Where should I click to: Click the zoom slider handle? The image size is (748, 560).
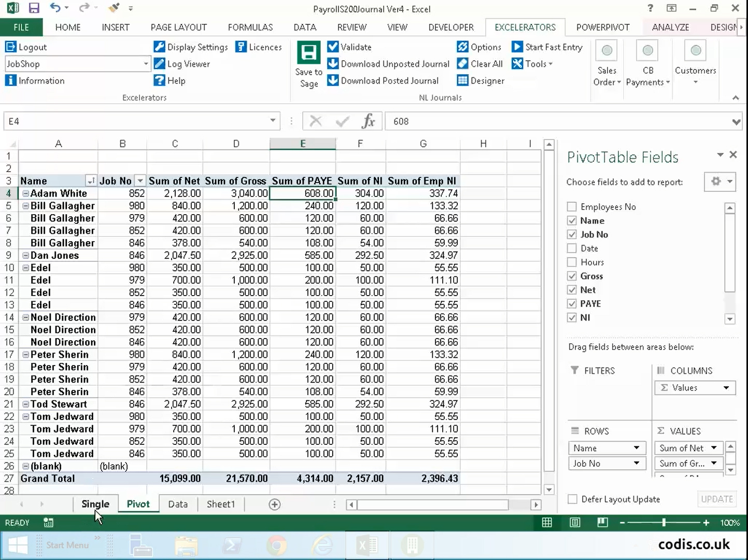pyautogui.click(x=664, y=523)
